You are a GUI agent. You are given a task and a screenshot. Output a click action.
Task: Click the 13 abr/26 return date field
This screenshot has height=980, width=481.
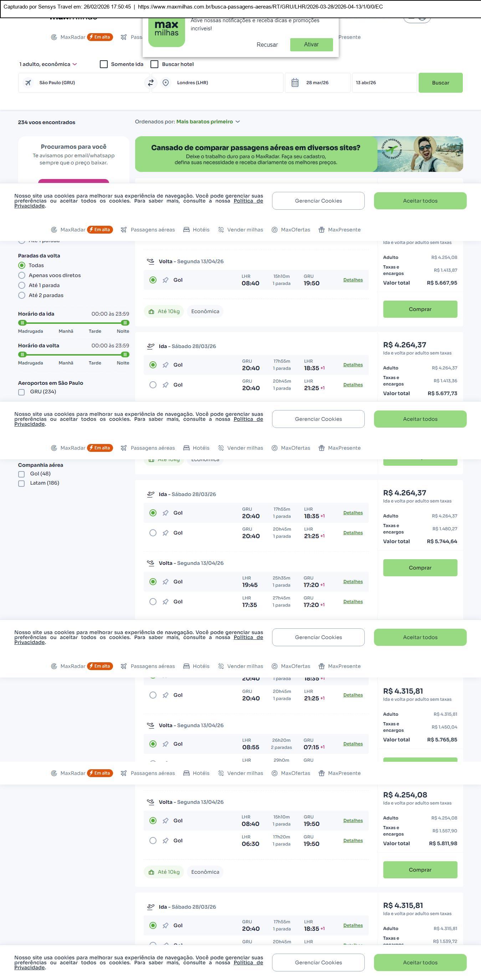point(384,82)
